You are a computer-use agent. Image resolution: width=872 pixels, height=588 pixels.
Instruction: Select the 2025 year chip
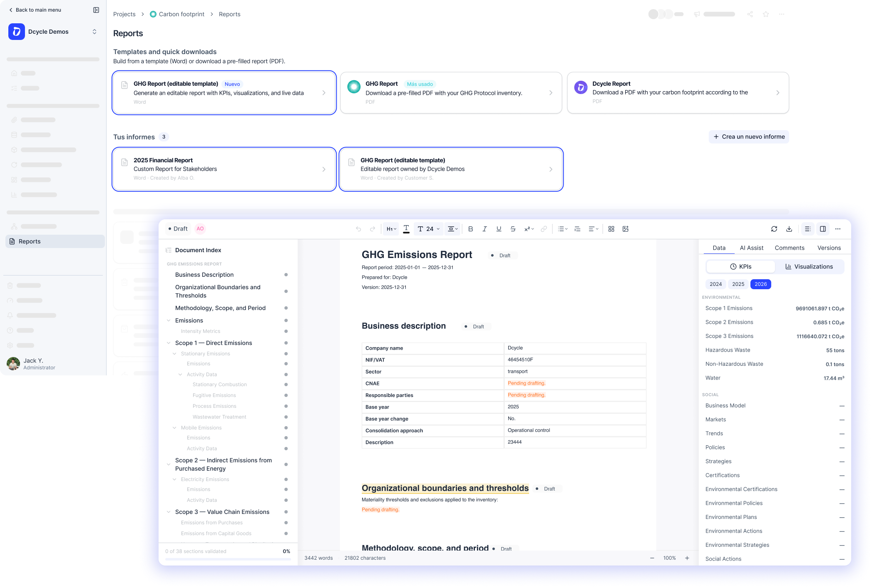(738, 284)
